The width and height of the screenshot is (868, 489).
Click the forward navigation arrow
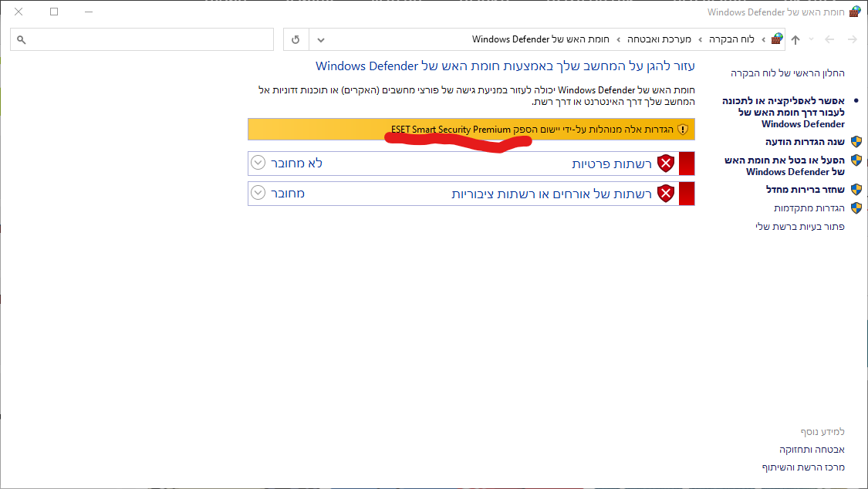tap(853, 39)
